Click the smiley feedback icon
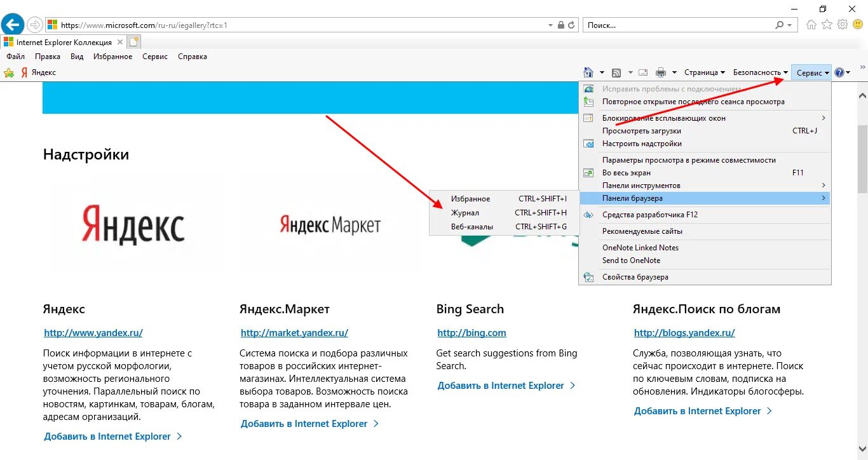The image size is (868, 460). point(858,25)
